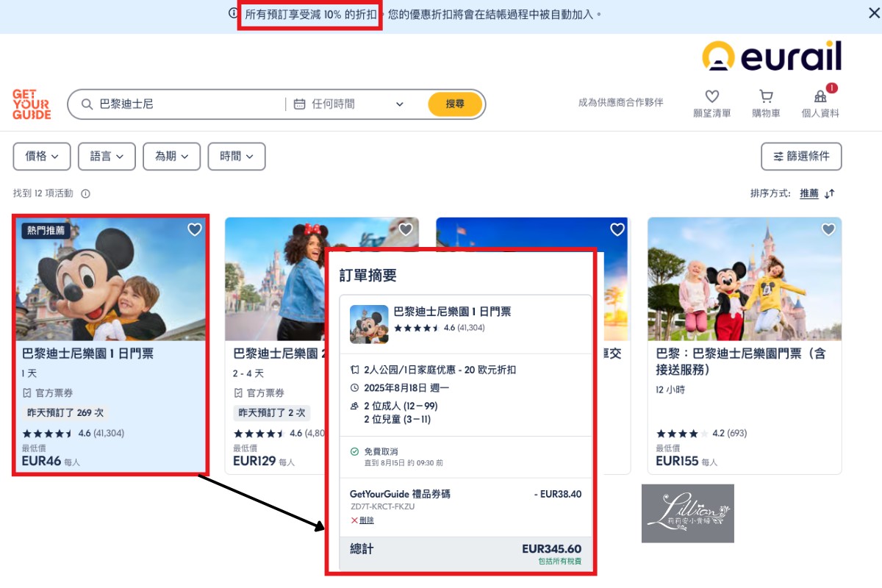
Task: Click the 4.2 (693) rating text
Action: pyautogui.click(x=730, y=434)
